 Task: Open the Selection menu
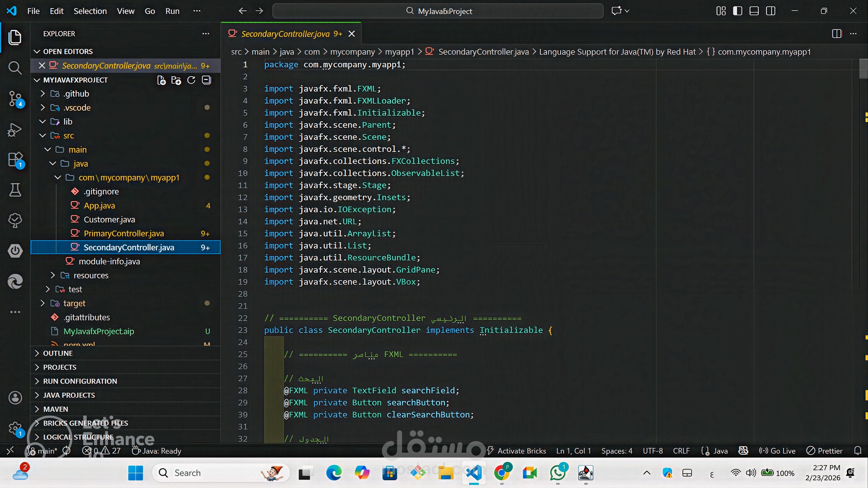coord(90,11)
